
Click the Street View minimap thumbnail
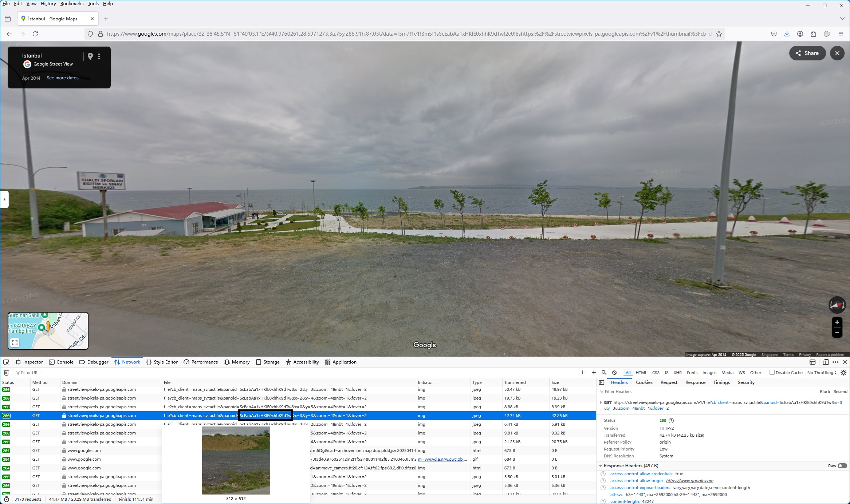[48, 331]
